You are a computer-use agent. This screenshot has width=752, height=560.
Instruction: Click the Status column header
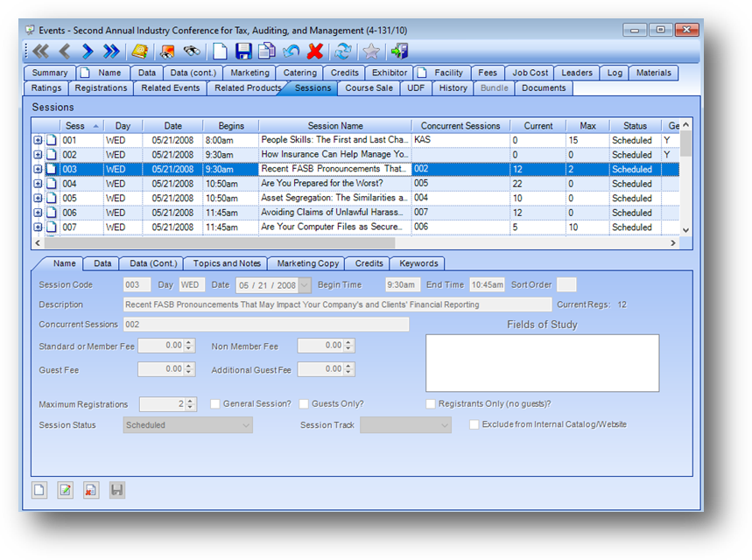coord(635,126)
